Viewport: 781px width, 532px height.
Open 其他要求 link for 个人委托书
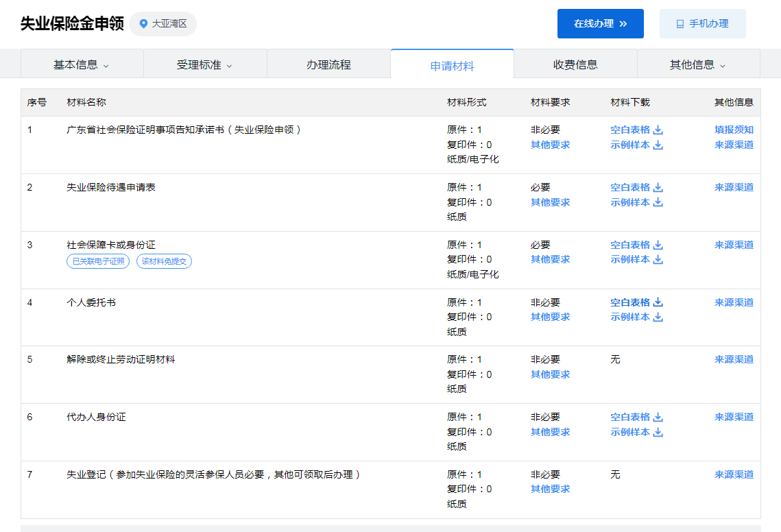(x=551, y=317)
